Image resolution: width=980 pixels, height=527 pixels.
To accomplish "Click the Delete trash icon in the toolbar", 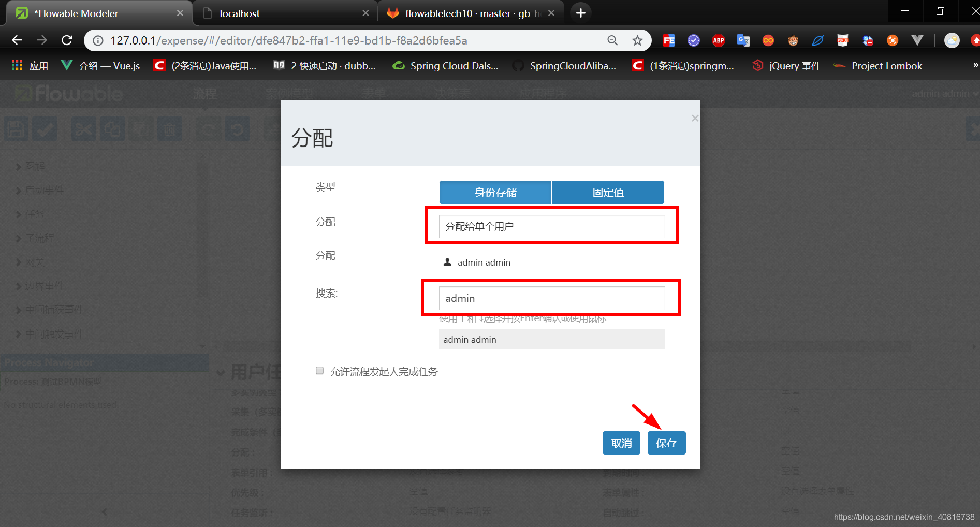I will [x=170, y=128].
